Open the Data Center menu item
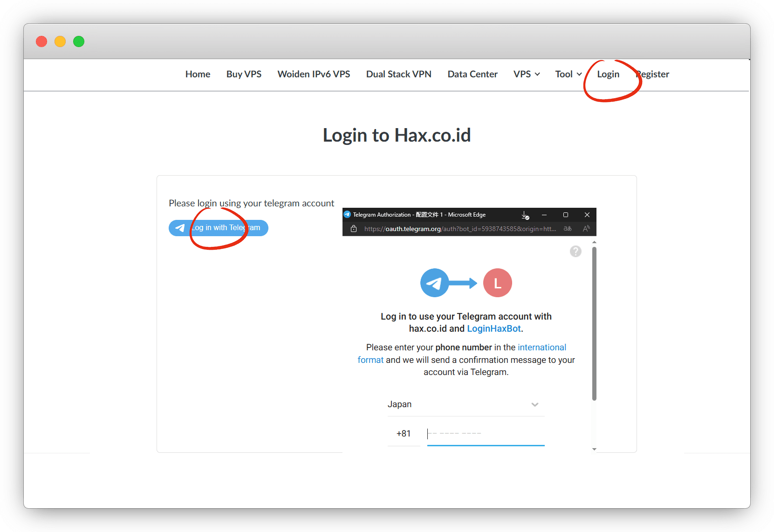The height and width of the screenshot is (532, 774). click(472, 74)
